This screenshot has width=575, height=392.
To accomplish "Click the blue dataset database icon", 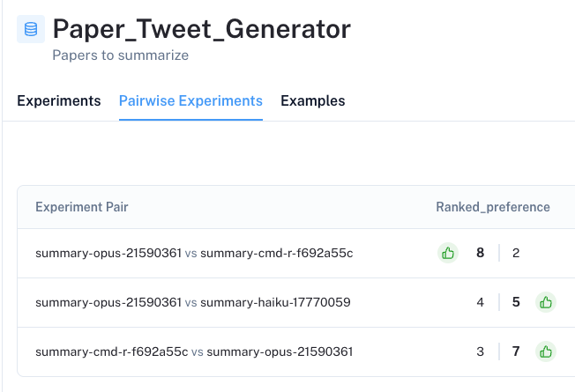I will point(31,29).
